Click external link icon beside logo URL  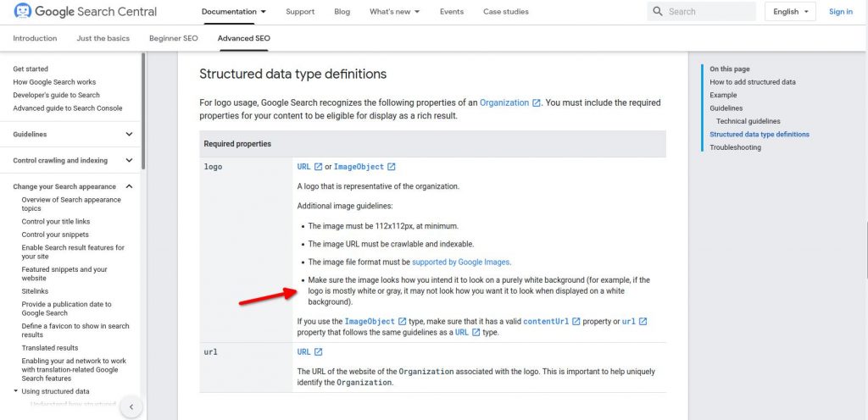(319, 167)
